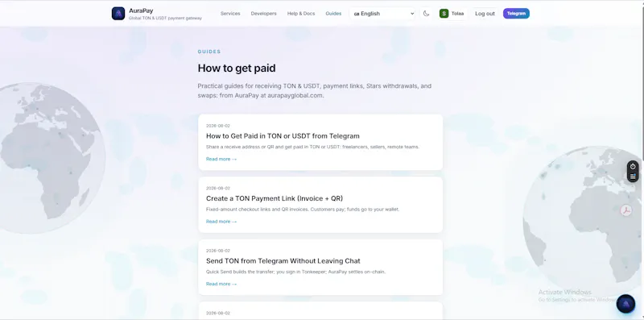Click the AuraPay brand name text
Screen dimensions: 644x320
141,10
